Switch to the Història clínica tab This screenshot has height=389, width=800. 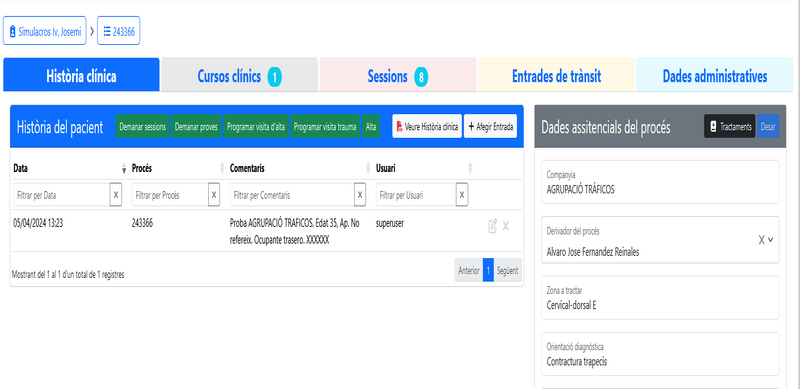pos(81,75)
